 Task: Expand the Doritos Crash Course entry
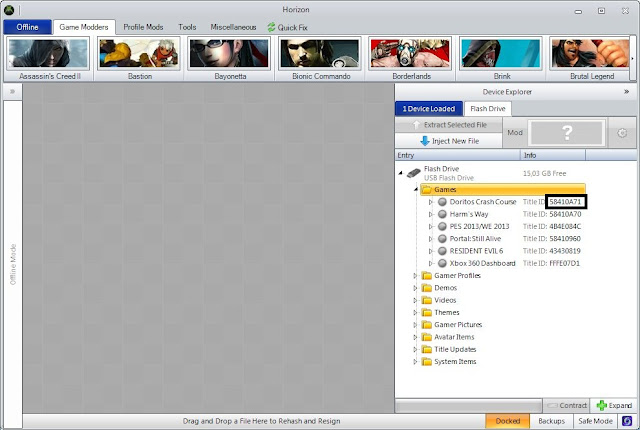tap(431, 202)
